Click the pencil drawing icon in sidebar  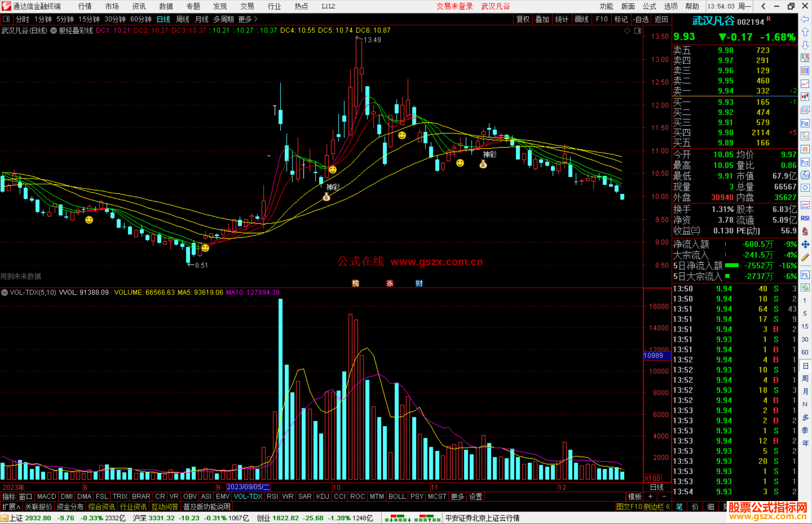(805, 257)
